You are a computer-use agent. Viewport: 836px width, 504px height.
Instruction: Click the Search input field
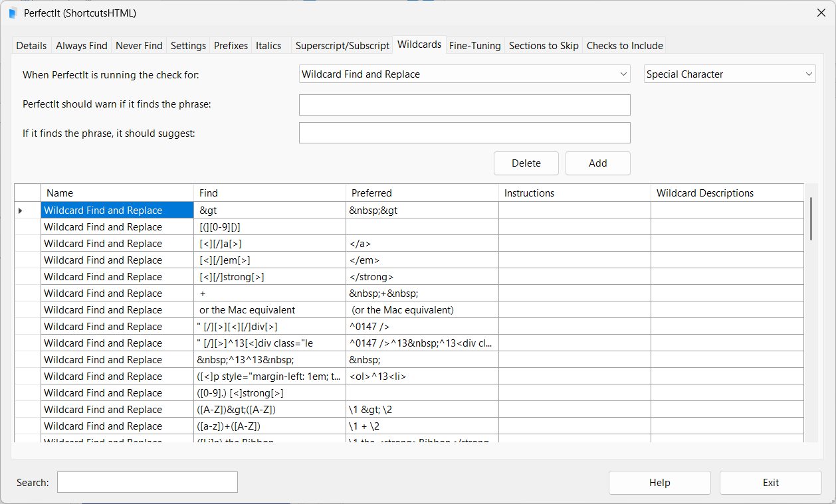coord(148,483)
